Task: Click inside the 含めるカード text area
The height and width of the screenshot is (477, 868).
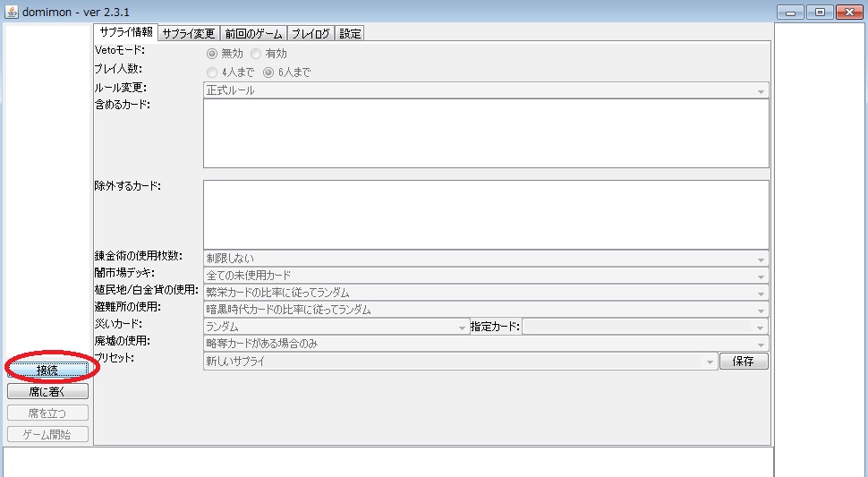Action: pos(486,133)
